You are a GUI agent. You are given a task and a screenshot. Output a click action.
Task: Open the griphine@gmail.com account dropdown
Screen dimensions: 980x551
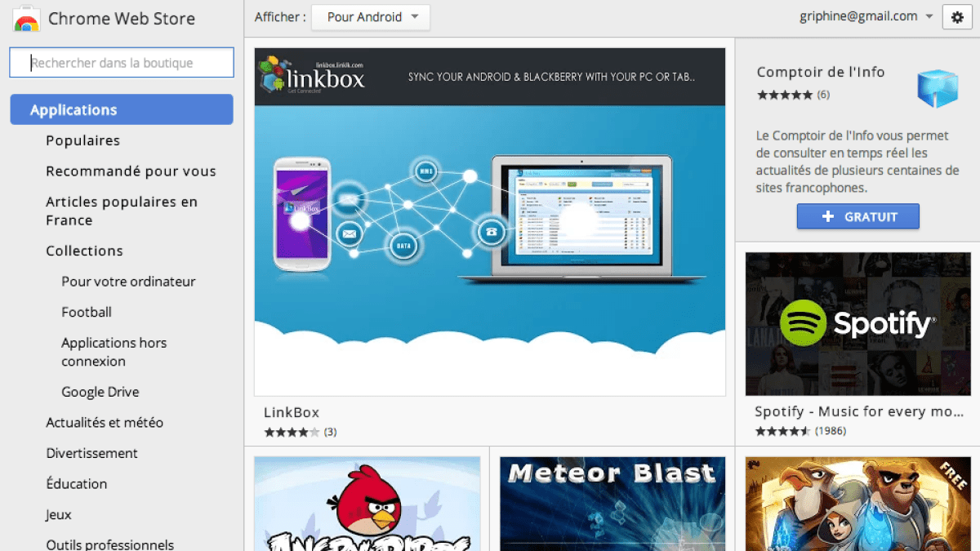coord(866,16)
